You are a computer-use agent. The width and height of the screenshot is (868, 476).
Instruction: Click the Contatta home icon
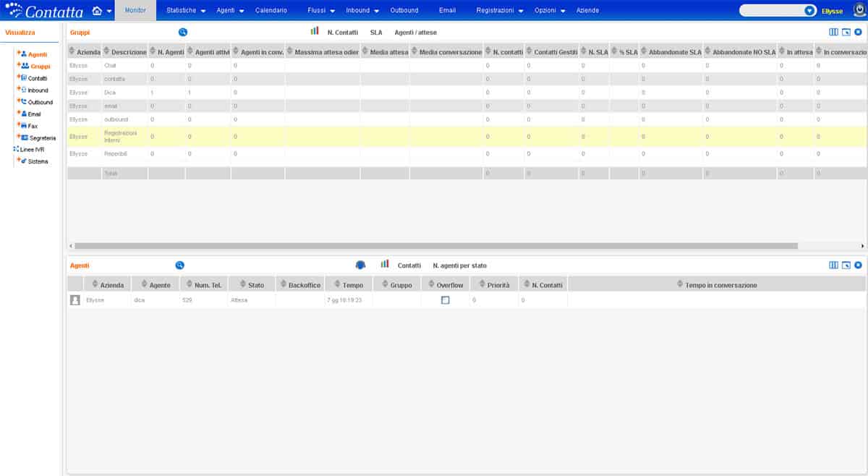coord(97,11)
